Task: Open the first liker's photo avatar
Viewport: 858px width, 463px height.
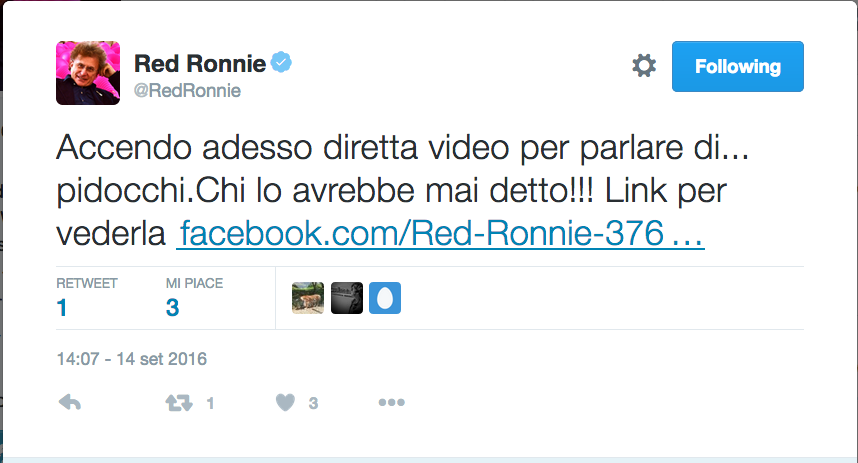Action: (x=308, y=298)
